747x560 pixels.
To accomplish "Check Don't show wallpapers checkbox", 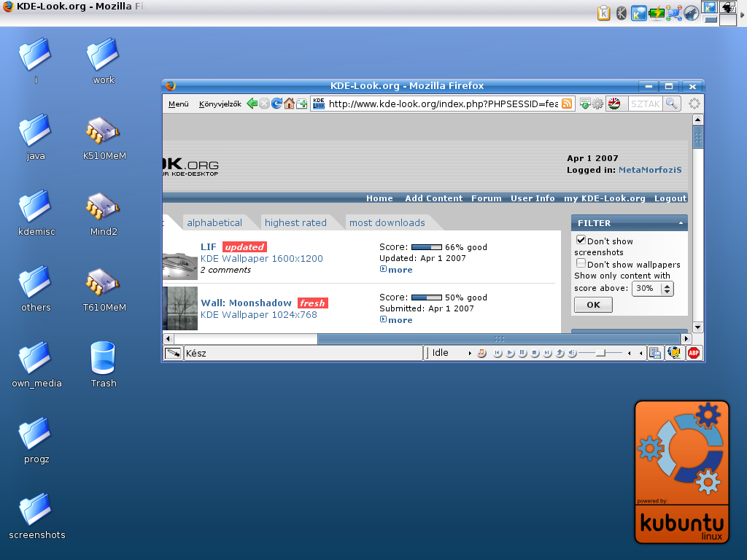I will pyautogui.click(x=581, y=262).
